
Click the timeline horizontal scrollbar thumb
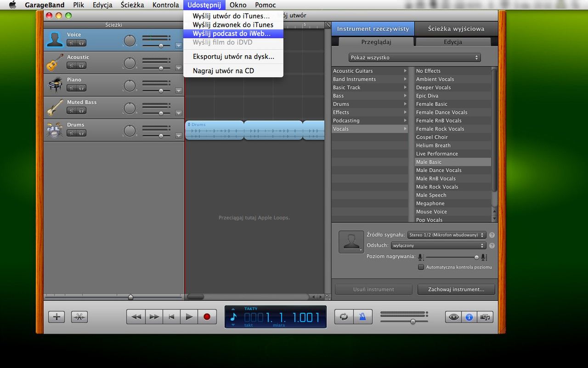click(x=196, y=297)
